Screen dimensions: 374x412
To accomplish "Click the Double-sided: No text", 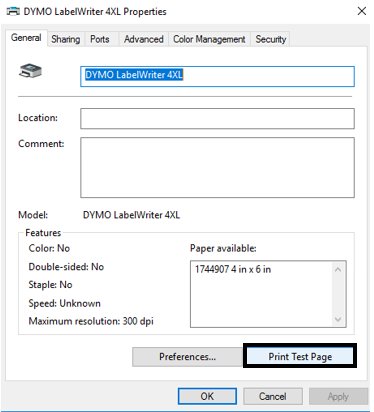I will 66,267.
